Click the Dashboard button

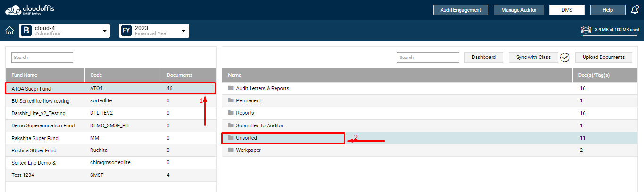[x=484, y=57]
